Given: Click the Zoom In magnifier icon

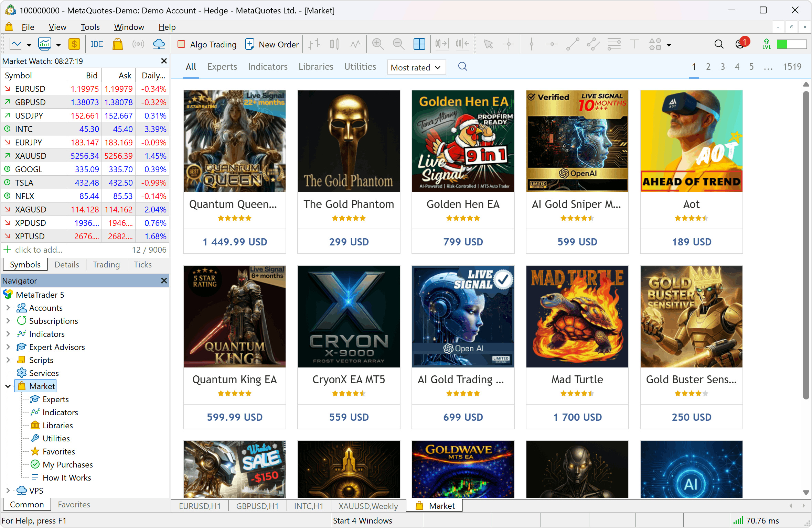Looking at the screenshot, I should (x=378, y=44).
